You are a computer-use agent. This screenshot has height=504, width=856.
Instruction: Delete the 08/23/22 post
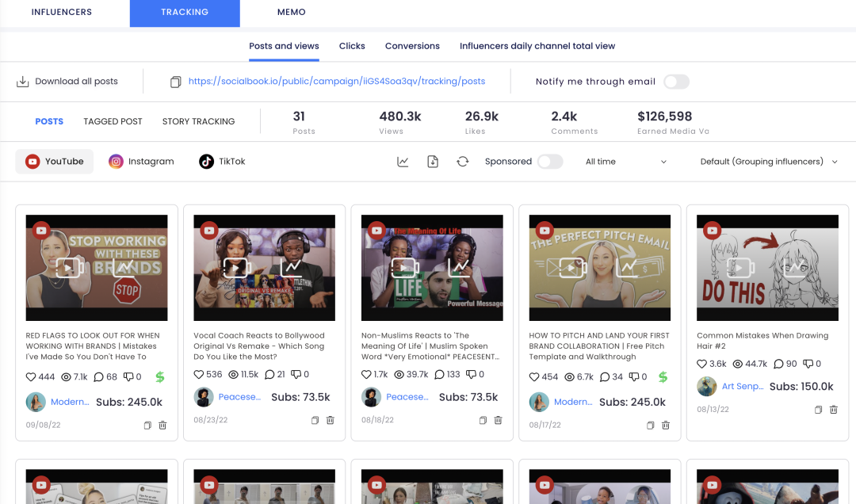point(331,421)
